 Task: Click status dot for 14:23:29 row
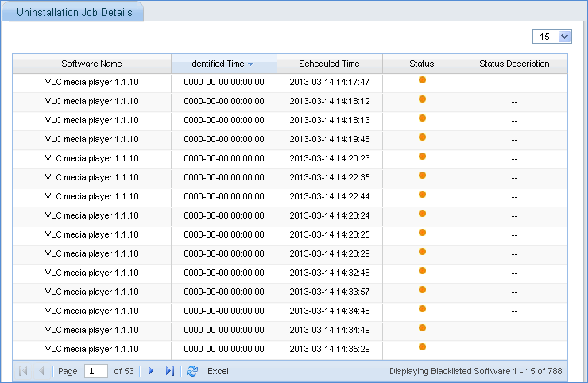pyautogui.click(x=422, y=252)
